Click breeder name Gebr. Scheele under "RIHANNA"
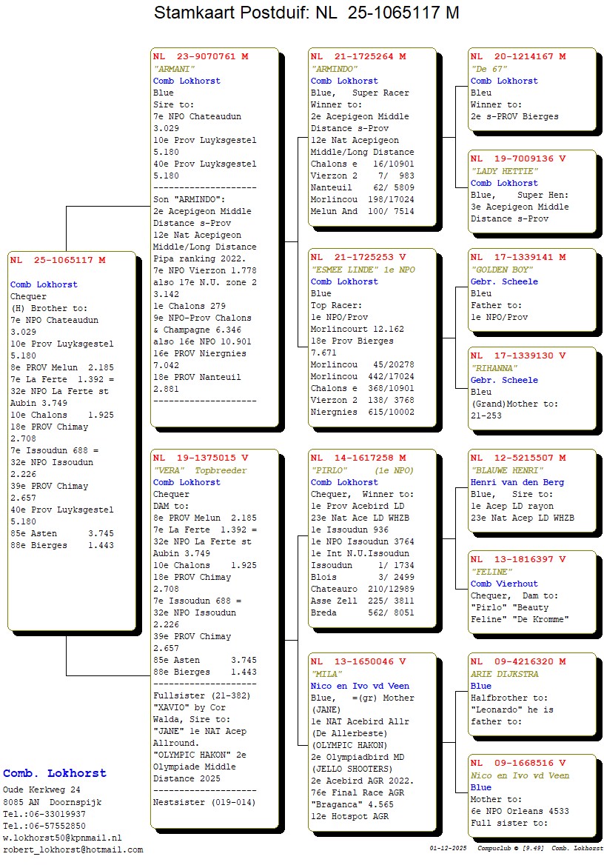 point(504,380)
